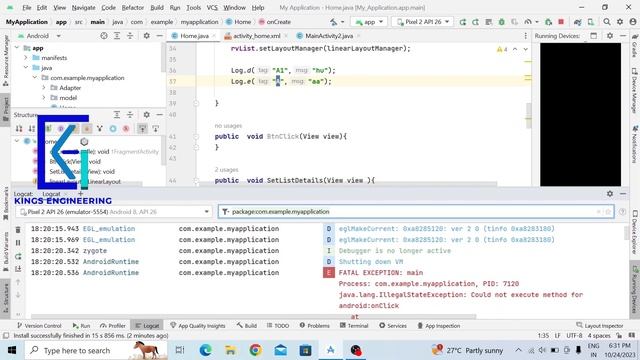Image resolution: width=640 pixels, height=360 pixels.
Task: Open the Pixel 2 API 26 device dropdown
Action: (422, 22)
